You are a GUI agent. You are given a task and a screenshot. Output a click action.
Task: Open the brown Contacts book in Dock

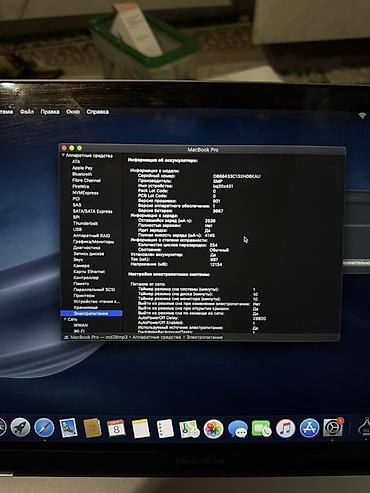click(92, 428)
